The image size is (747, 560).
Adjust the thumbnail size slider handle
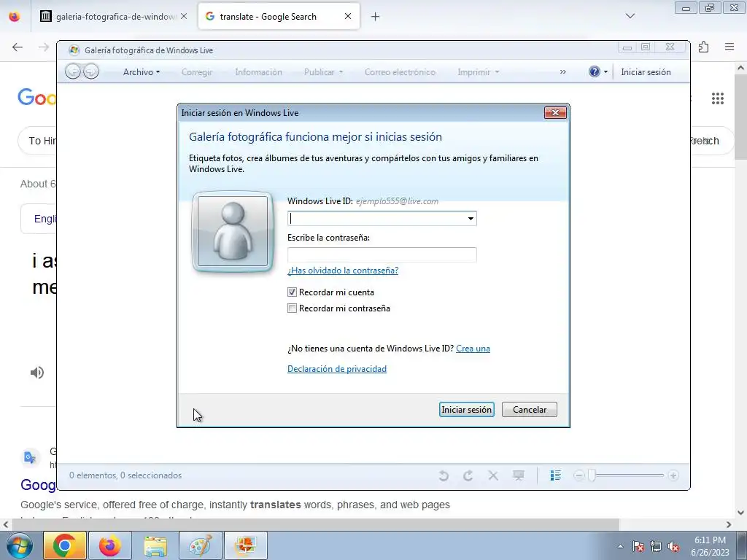tap(592, 475)
